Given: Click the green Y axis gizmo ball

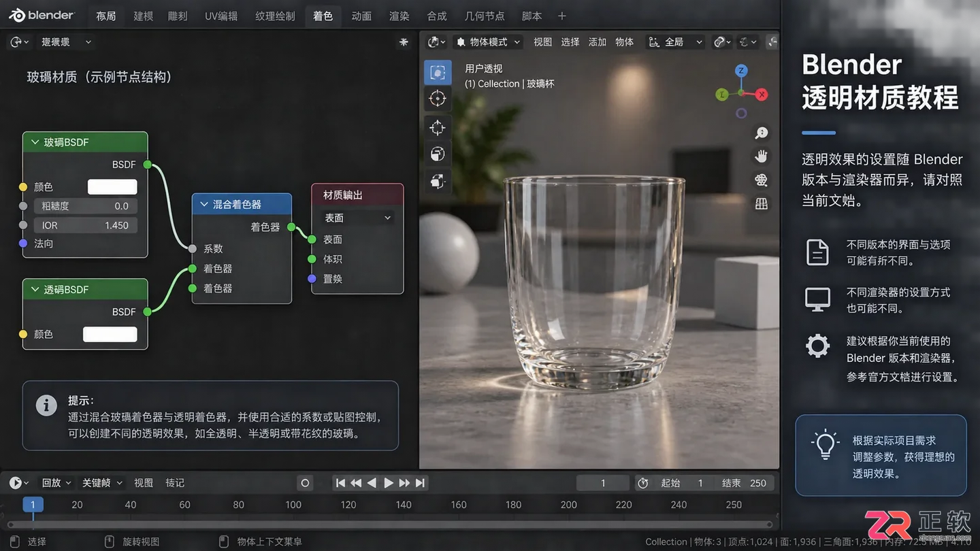Looking at the screenshot, I should [722, 95].
